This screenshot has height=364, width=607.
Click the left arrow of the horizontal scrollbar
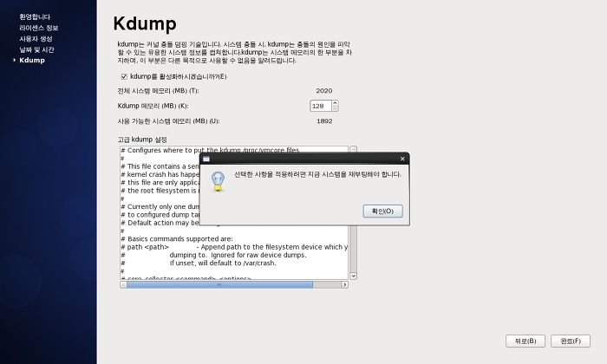click(123, 285)
